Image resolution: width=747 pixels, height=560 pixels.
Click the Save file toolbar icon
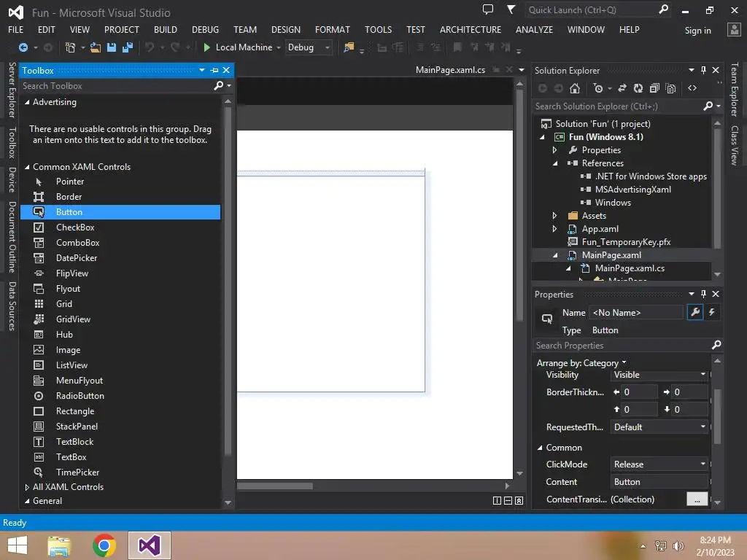(x=112, y=47)
